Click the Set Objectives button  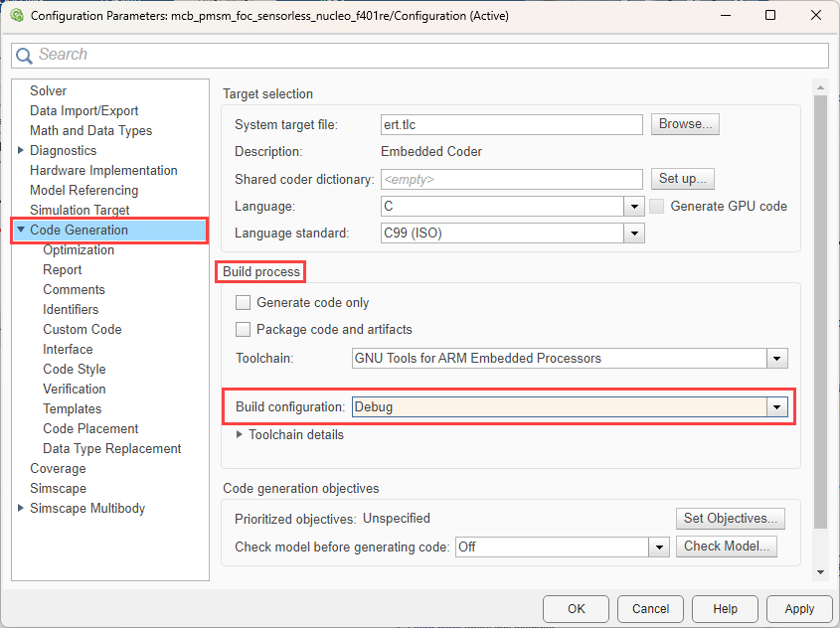(x=730, y=519)
